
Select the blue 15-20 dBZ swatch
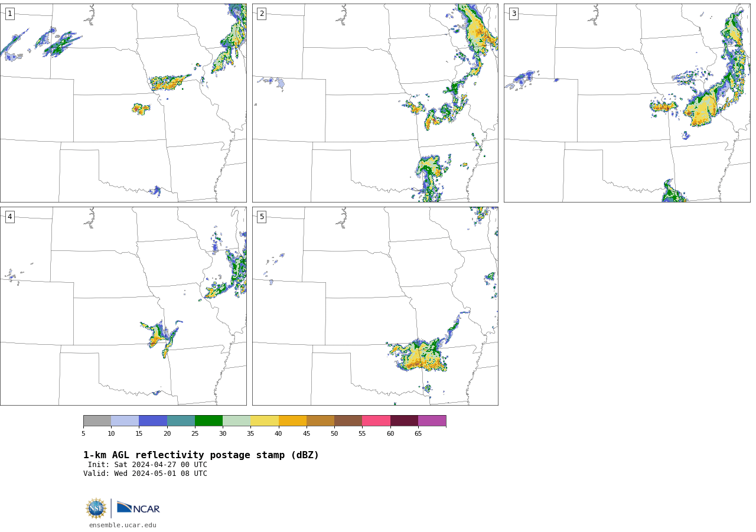(x=153, y=421)
